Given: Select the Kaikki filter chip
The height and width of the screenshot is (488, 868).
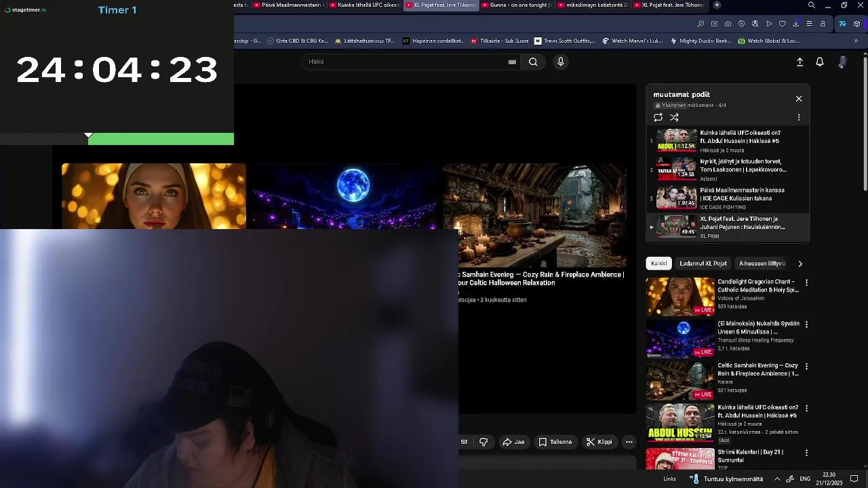Looking at the screenshot, I should pyautogui.click(x=659, y=264).
